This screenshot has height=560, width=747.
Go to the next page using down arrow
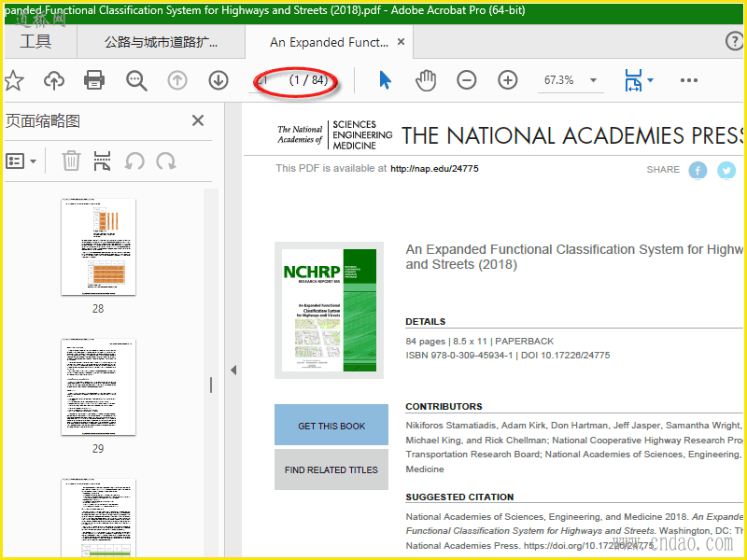coord(218,80)
